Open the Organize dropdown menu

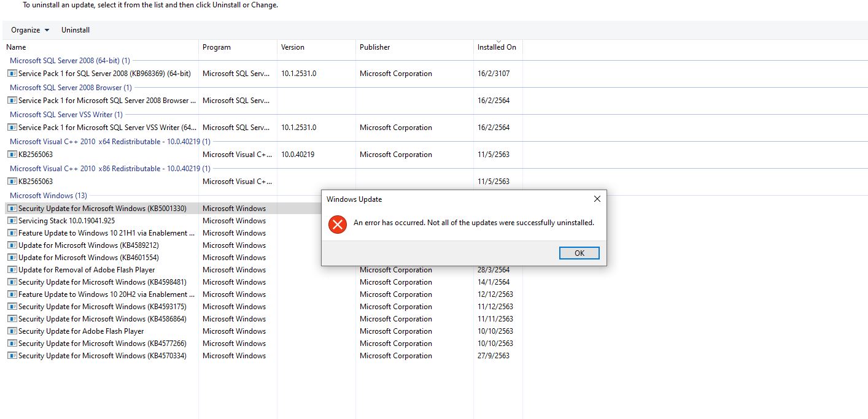click(x=30, y=30)
